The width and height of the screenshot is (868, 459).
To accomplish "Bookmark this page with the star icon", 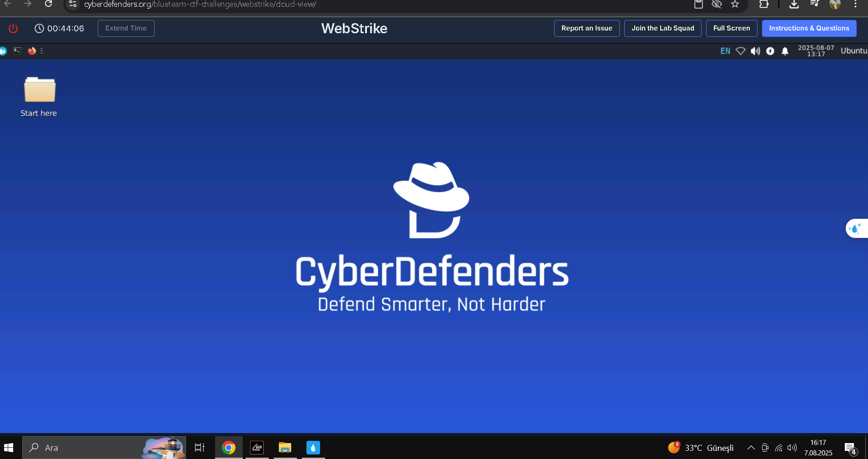I will (x=735, y=4).
